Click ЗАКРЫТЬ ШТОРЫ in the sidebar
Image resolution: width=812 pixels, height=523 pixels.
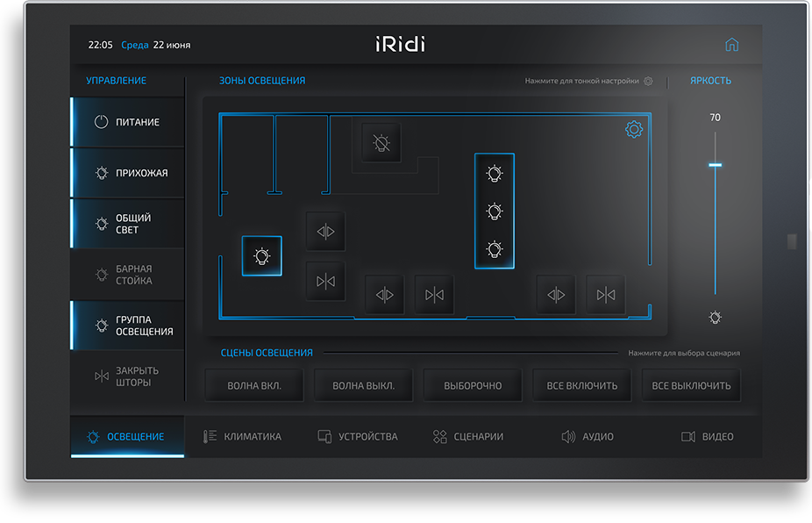(127, 376)
